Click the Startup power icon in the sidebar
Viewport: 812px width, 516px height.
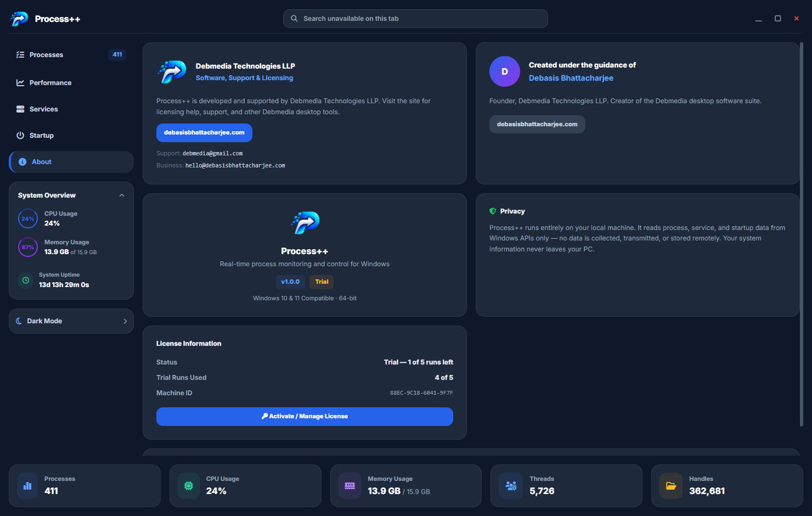point(20,136)
